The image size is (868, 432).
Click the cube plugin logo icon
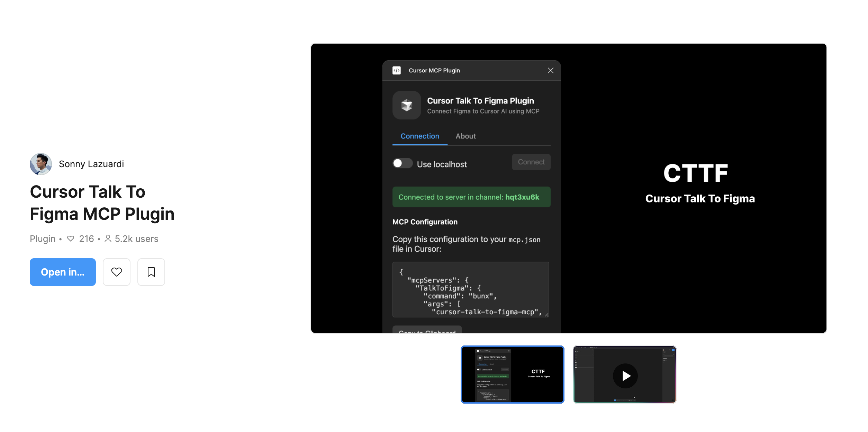click(x=407, y=105)
